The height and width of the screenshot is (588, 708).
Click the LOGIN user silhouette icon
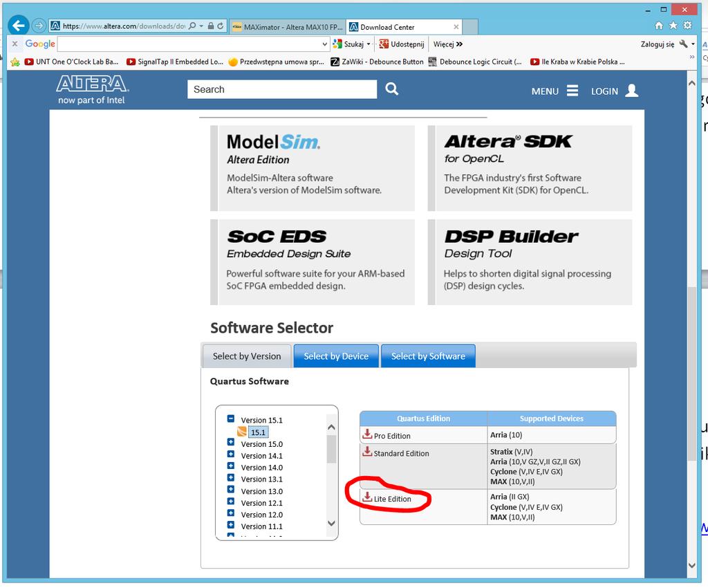tap(632, 91)
